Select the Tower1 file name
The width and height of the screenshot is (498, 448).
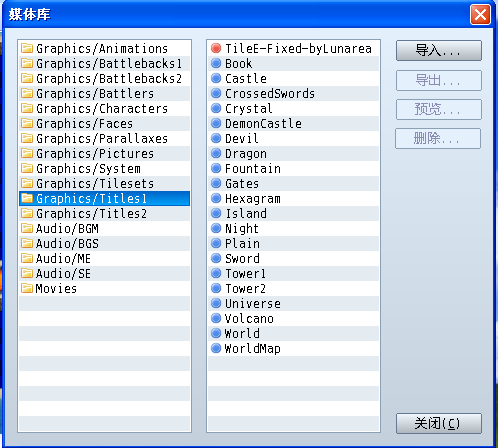coord(246,274)
